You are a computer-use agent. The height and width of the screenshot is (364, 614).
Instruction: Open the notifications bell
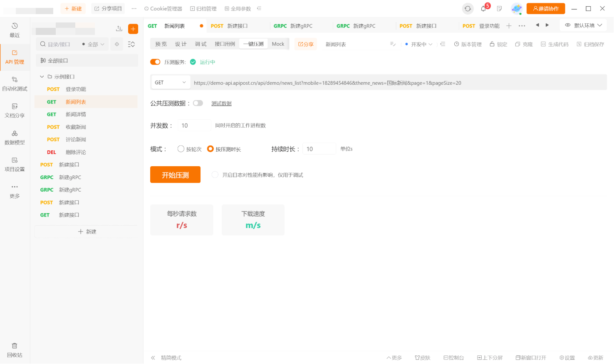[x=483, y=9]
